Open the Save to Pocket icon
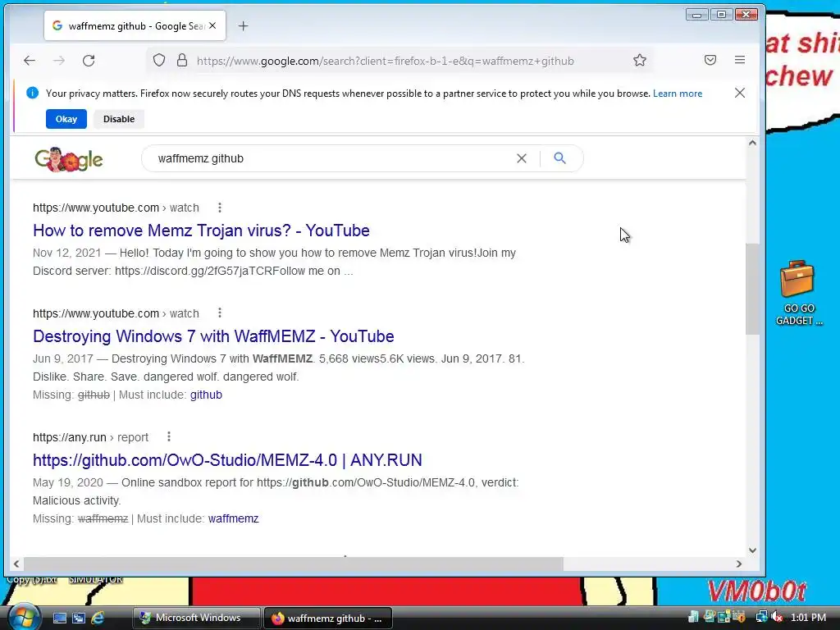Screen dimensions: 840x630 coord(710,60)
